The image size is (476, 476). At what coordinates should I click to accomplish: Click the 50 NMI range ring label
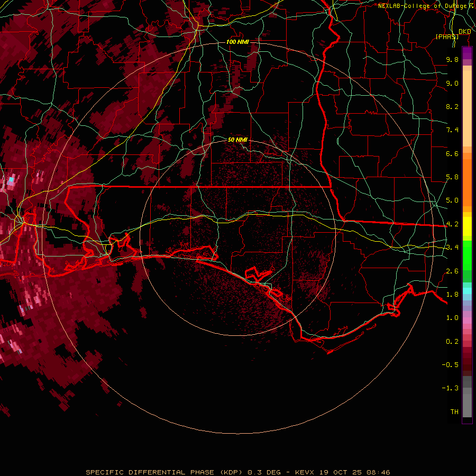(x=237, y=140)
